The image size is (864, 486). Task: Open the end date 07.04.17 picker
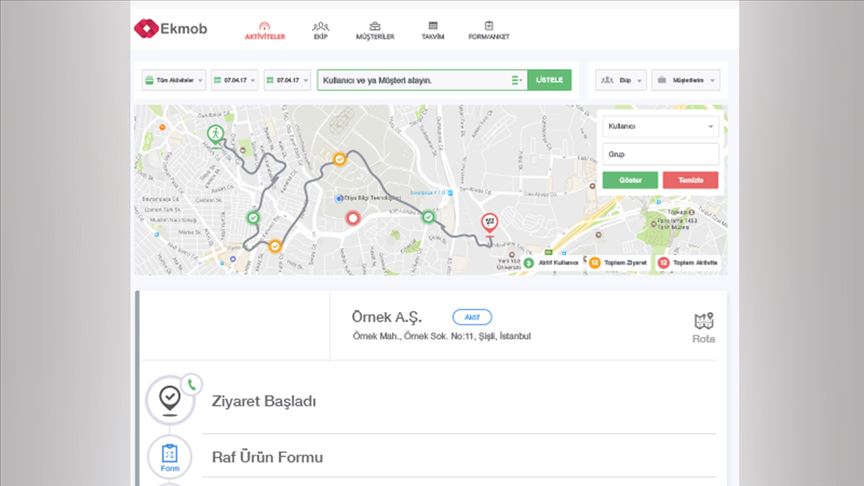(288, 80)
